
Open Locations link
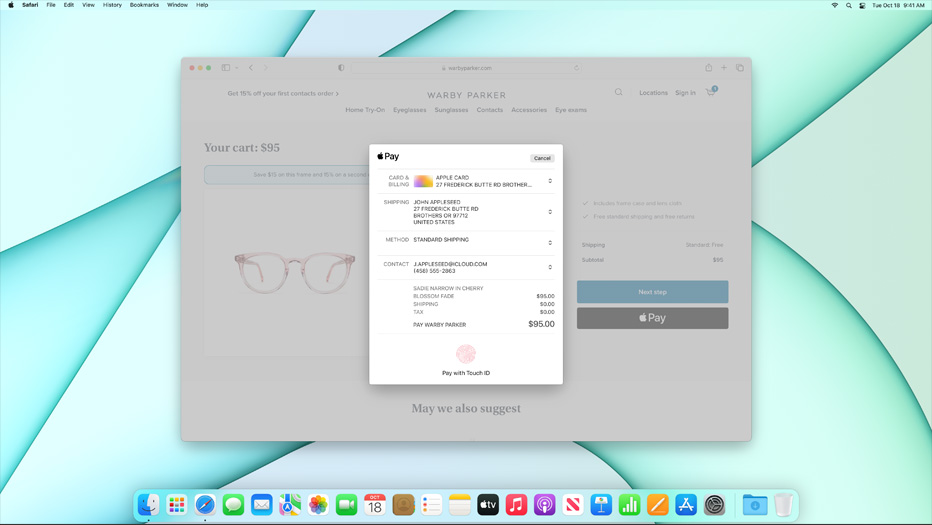tap(653, 93)
